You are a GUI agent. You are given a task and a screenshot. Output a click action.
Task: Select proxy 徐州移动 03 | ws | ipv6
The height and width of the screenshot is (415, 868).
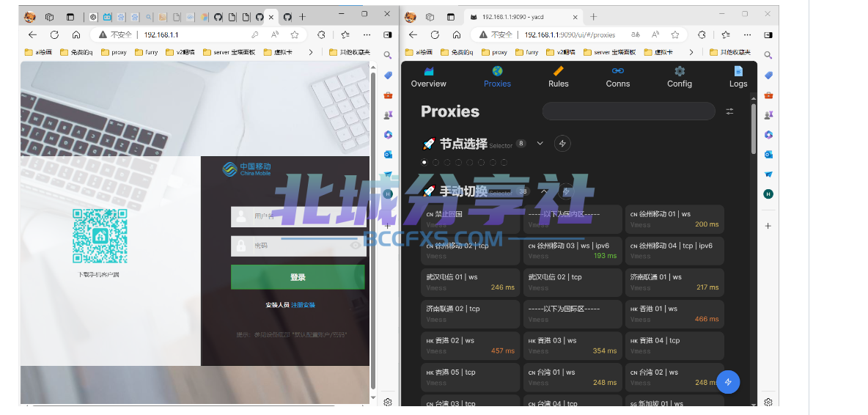click(573, 251)
